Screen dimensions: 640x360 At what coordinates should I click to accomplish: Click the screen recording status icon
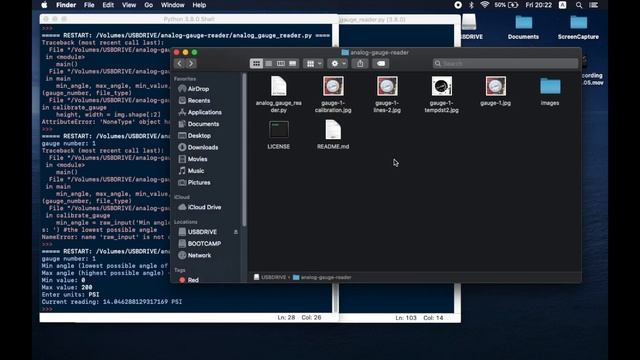click(x=458, y=5)
